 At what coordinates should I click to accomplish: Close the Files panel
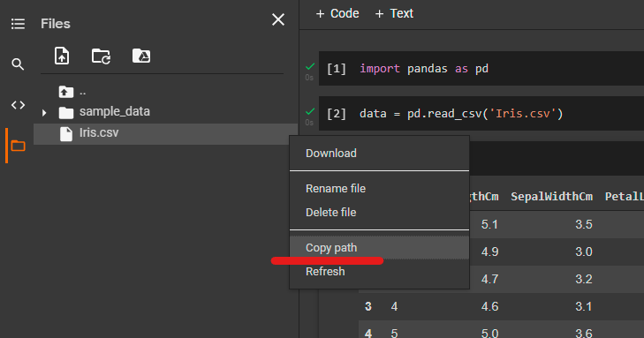click(x=278, y=19)
